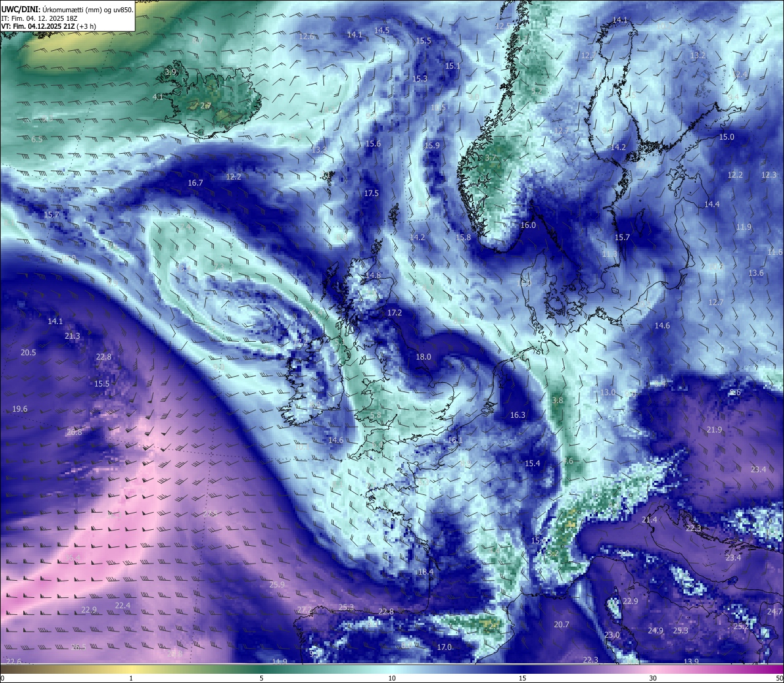The image size is (784, 683).
Task: Click the legend tick label 1
Action: pyautogui.click(x=131, y=678)
